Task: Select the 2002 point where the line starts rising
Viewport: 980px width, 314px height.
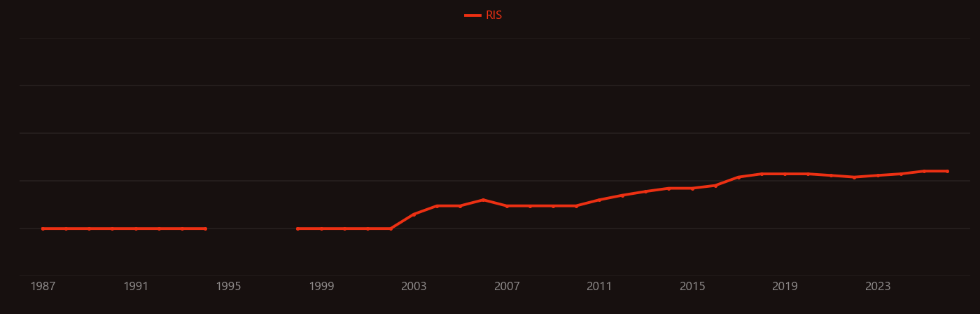Action: pyautogui.click(x=391, y=228)
